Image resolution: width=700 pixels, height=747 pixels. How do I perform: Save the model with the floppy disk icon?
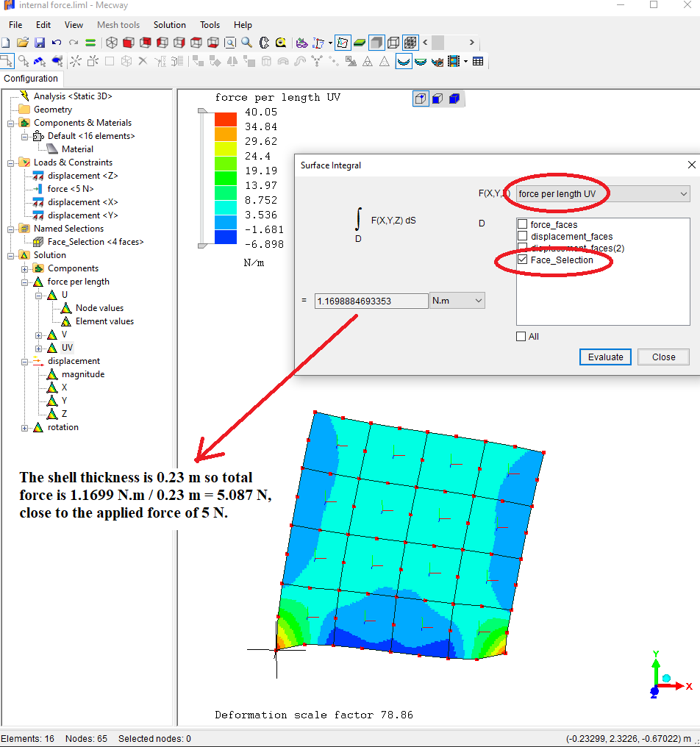tap(40, 43)
